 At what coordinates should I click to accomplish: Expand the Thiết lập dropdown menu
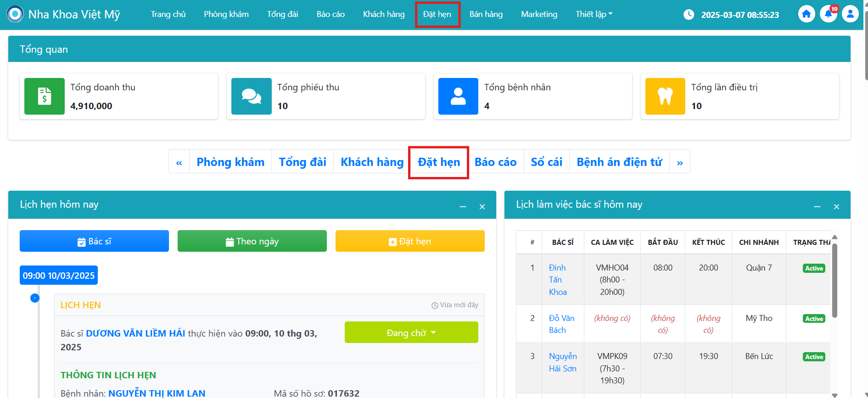point(594,14)
